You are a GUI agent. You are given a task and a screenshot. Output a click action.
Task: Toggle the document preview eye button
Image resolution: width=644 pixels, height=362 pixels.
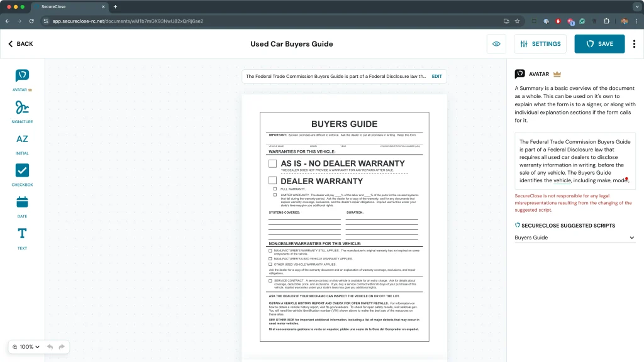click(496, 44)
